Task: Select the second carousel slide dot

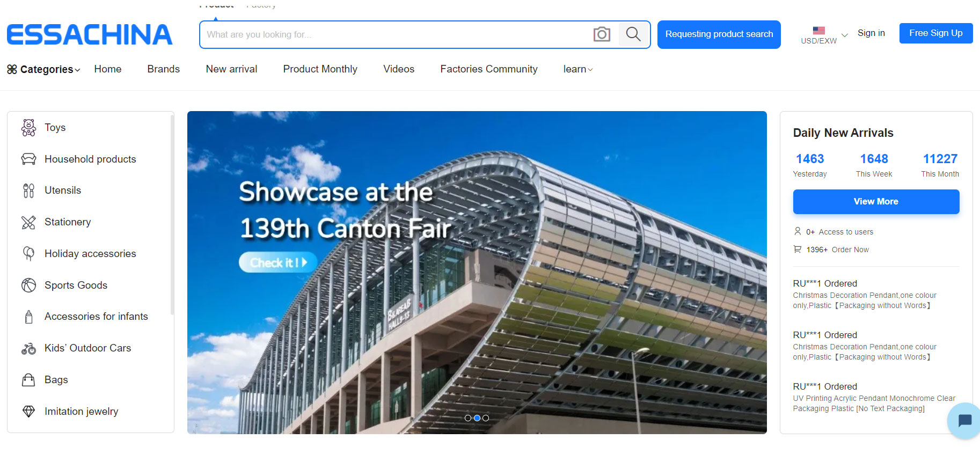Action: 477,418
